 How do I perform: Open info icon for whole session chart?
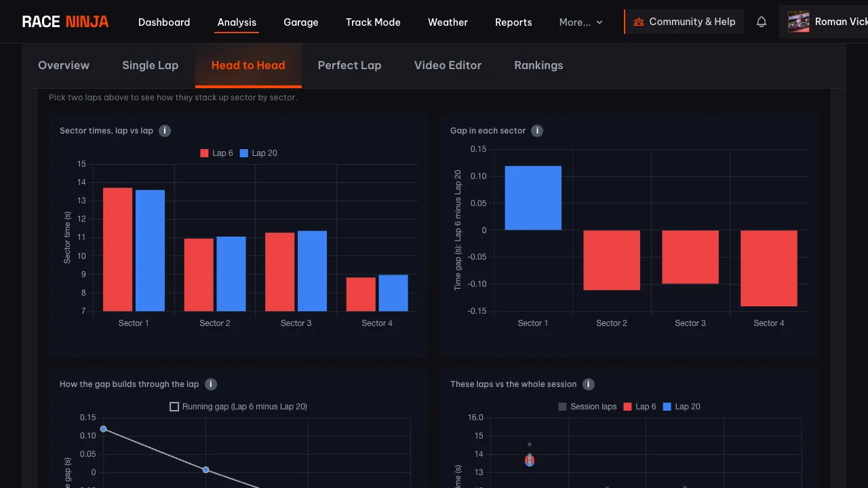tap(589, 384)
